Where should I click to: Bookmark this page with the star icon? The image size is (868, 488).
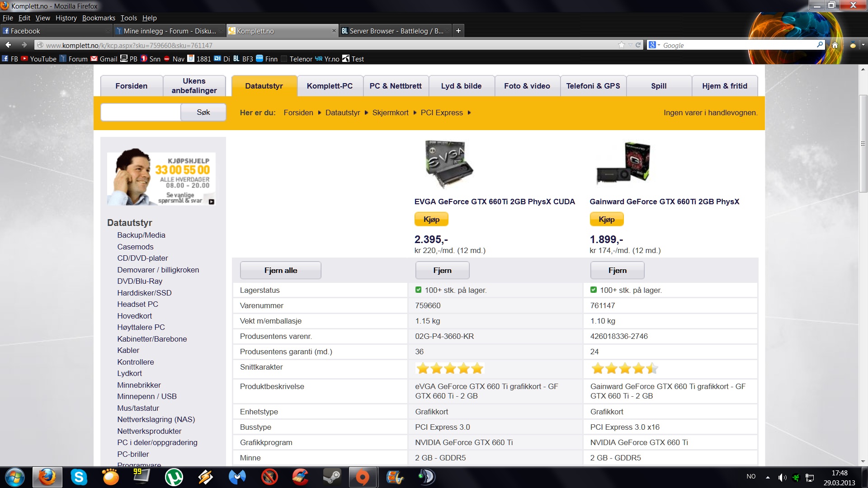coord(622,45)
